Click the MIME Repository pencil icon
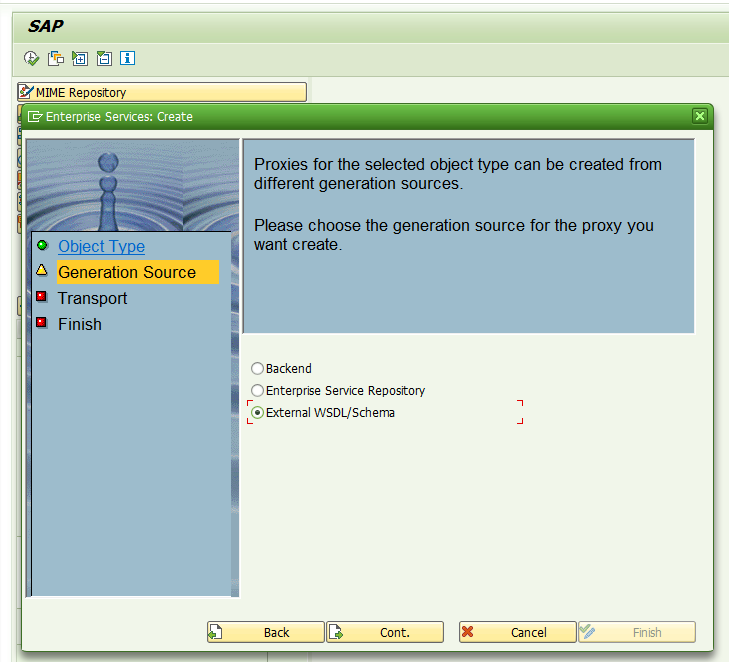This screenshot has width=729, height=662. (x=26, y=92)
